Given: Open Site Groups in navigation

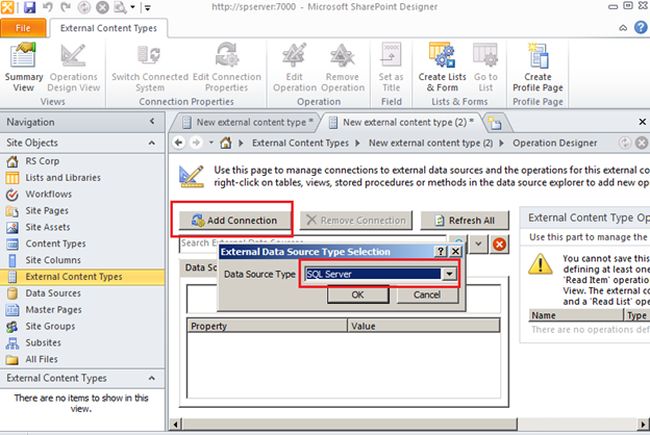Looking at the screenshot, I should click(50, 326).
